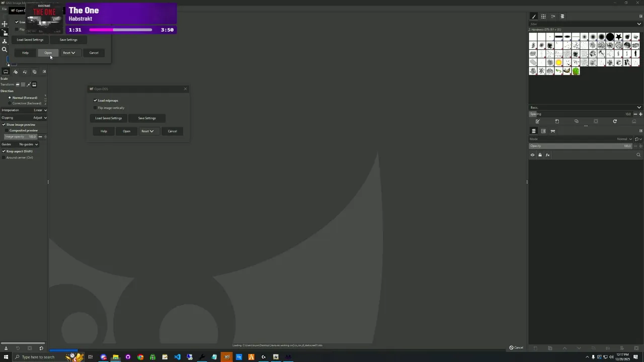Toggle Keep aspect (Shift) checkbox
Screen dimensions: 644x362
pos(17,151)
